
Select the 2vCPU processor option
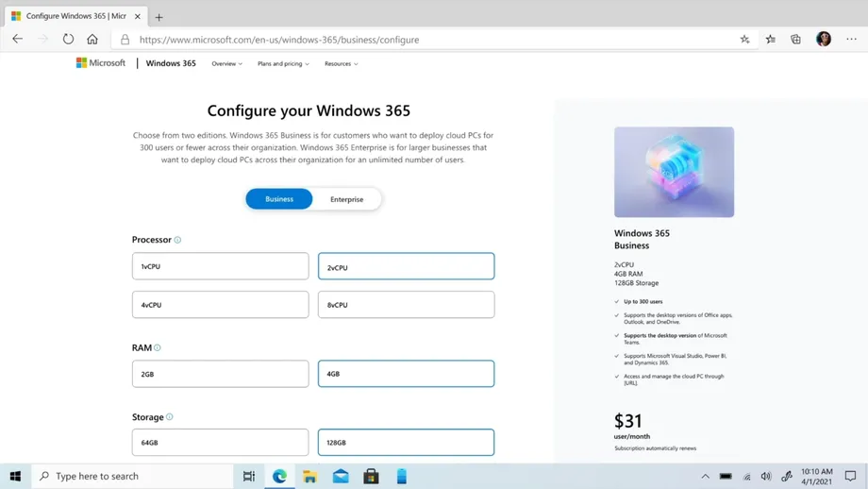[x=407, y=266]
